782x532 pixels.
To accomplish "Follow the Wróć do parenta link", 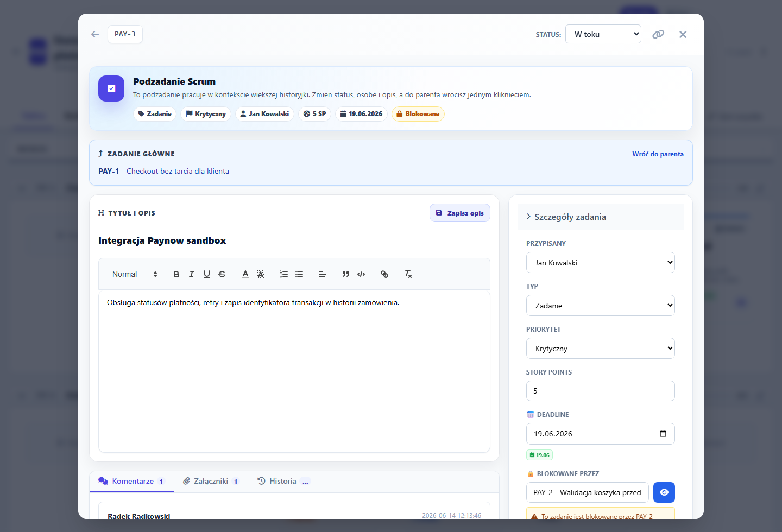I will (658, 154).
